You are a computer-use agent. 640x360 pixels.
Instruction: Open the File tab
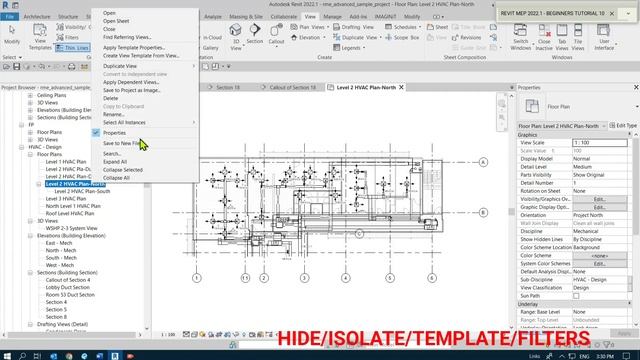coord(10,17)
